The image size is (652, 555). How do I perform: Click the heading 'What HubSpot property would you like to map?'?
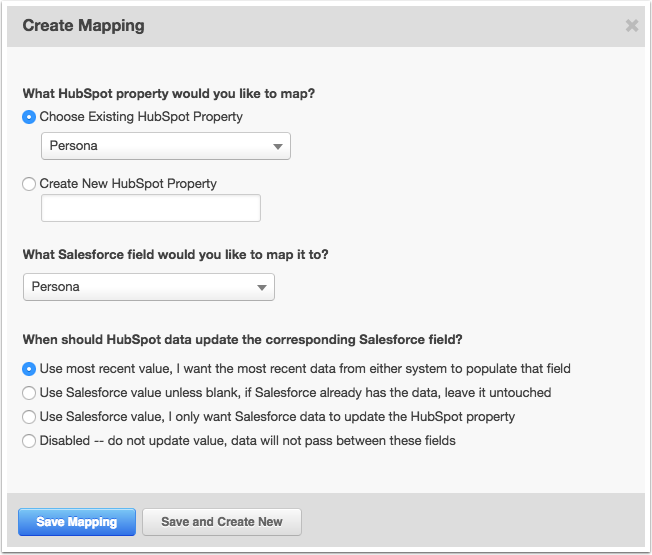(x=169, y=94)
